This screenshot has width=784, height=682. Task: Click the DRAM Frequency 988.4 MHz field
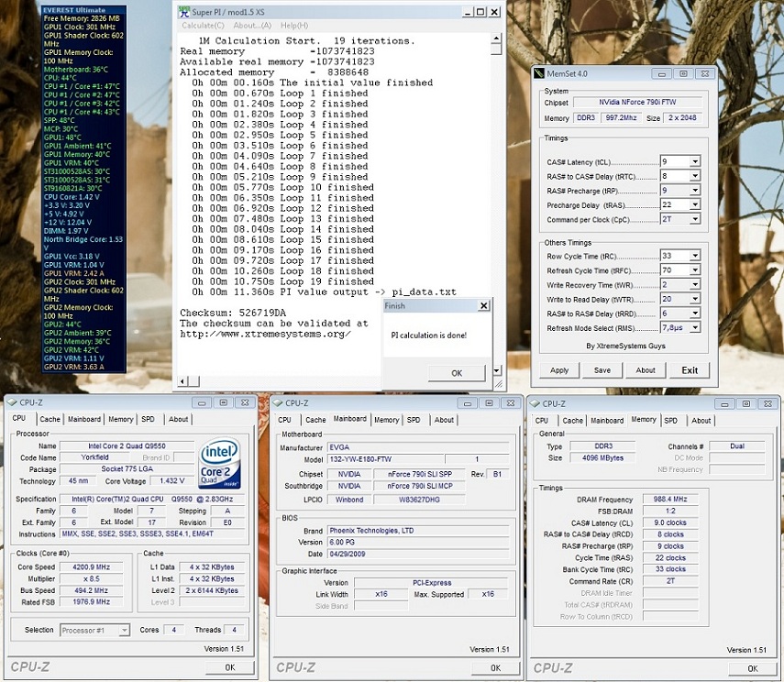pyautogui.click(x=670, y=499)
